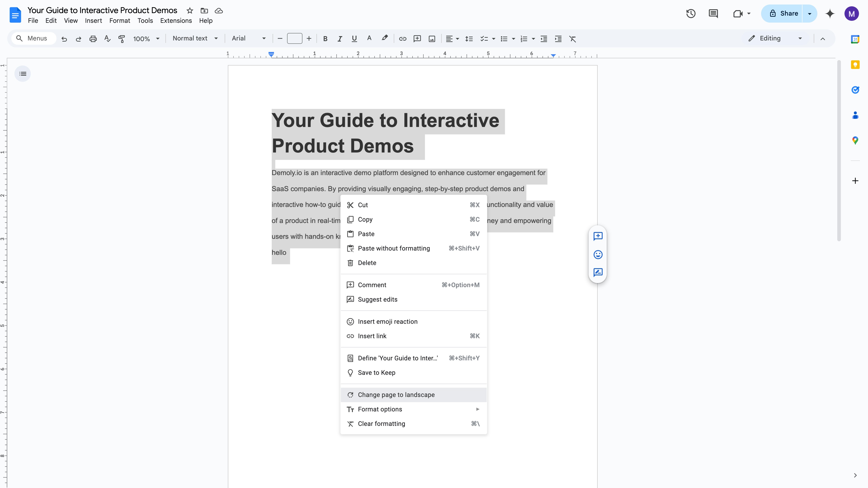Click the Bulleted list icon
The image size is (868, 488).
pyautogui.click(x=504, y=39)
